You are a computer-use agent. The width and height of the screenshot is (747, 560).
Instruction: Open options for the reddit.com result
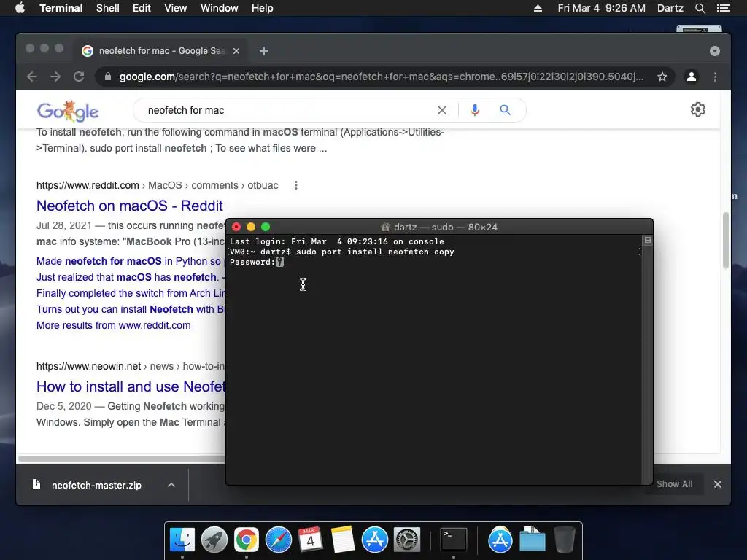[296, 185]
